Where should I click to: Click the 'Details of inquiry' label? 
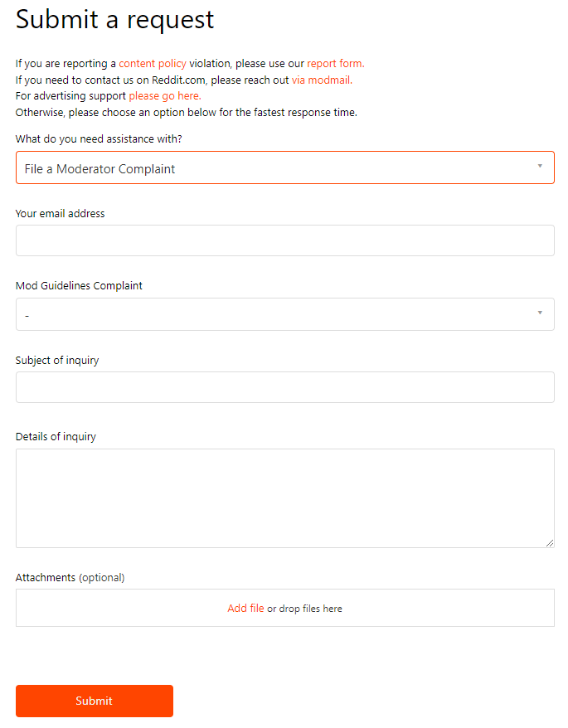56,436
